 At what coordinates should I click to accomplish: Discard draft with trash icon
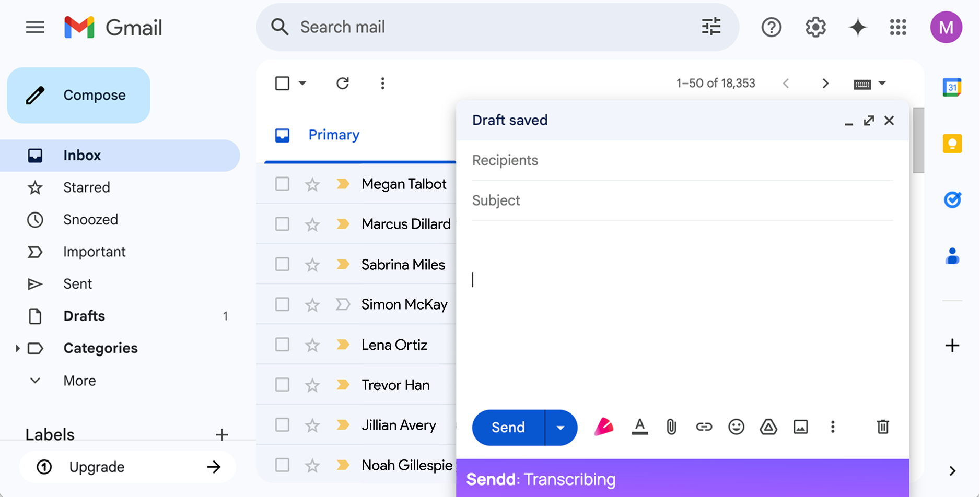(883, 427)
